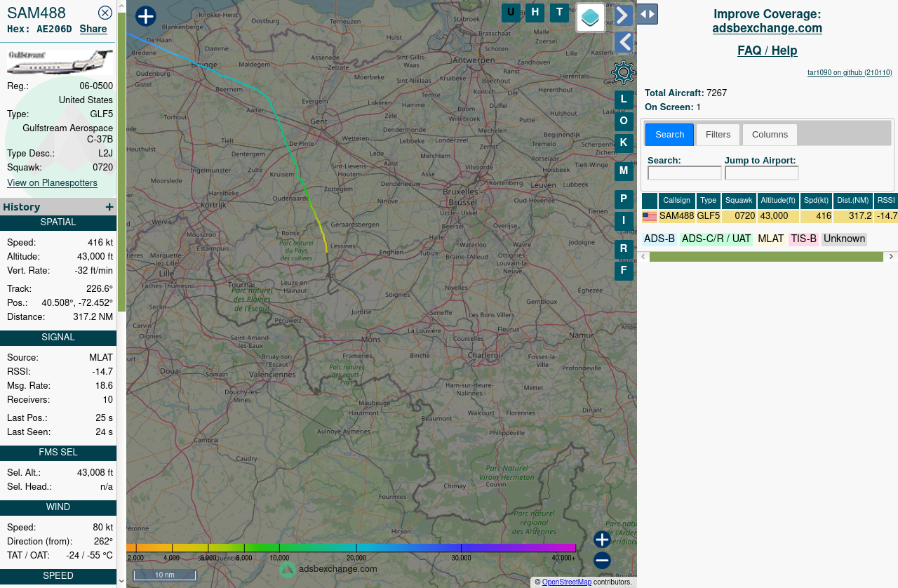Screen dimensions: 898x588
Task: Click the History section header
Action: click(58, 207)
